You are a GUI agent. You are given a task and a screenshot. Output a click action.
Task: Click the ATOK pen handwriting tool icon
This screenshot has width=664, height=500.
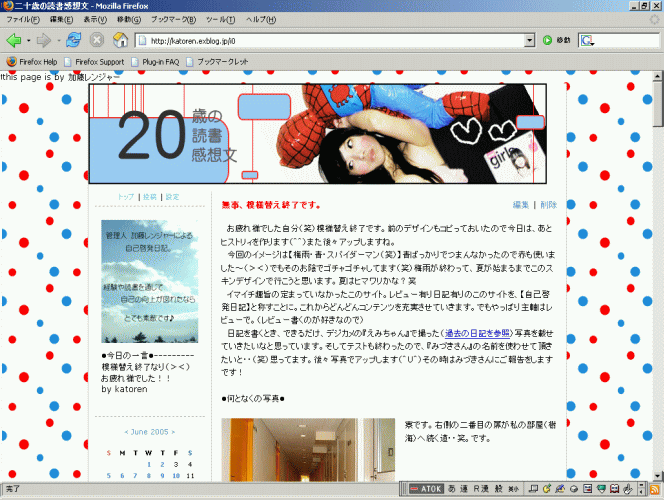(x=560, y=489)
